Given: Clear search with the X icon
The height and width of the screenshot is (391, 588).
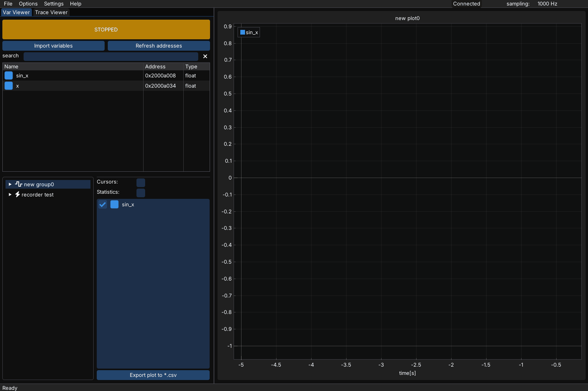Looking at the screenshot, I should 205,56.
